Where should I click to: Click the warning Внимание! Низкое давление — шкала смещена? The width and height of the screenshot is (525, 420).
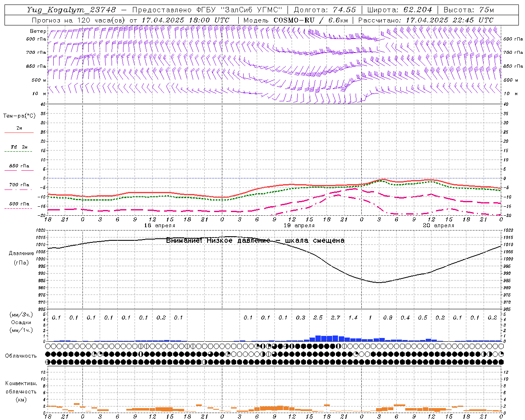click(255, 241)
